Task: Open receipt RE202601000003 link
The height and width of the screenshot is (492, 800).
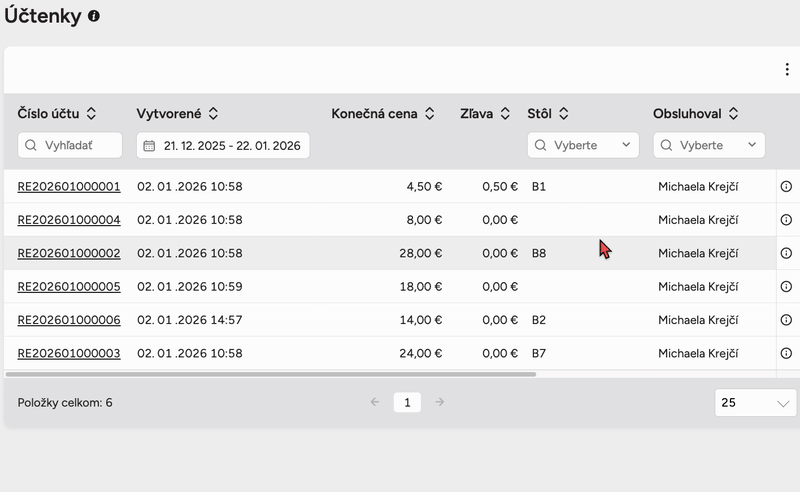Action: [69, 353]
